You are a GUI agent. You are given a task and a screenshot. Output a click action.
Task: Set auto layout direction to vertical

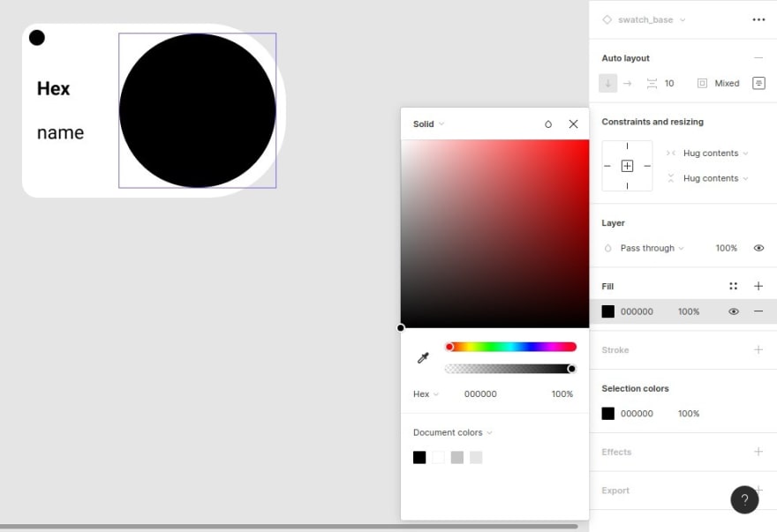608,83
